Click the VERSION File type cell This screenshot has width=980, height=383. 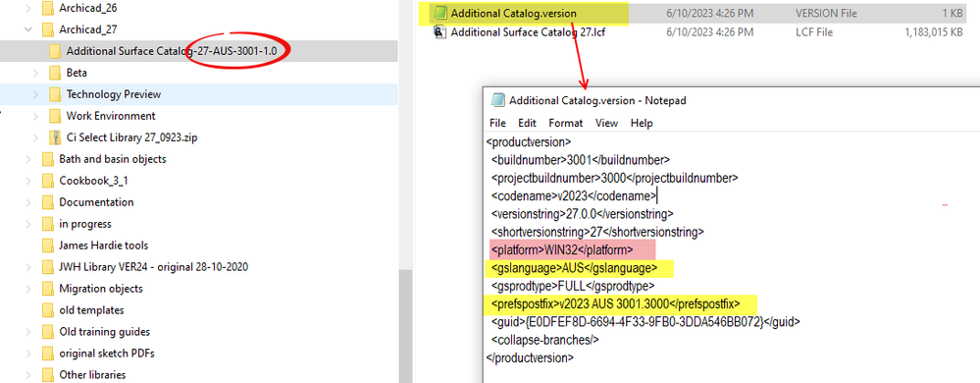[x=826, y=13]
